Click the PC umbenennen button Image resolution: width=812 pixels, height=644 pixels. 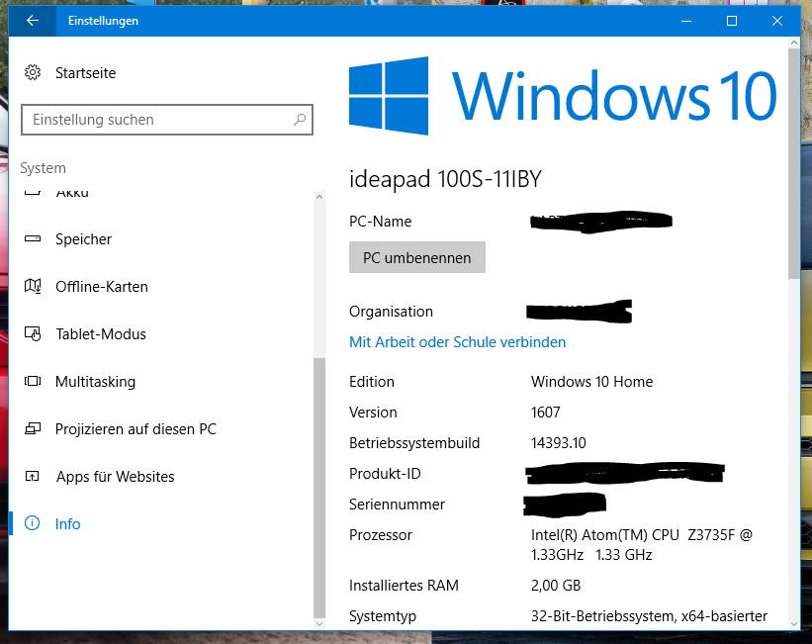pyautogui.click(x=416, y=257)
